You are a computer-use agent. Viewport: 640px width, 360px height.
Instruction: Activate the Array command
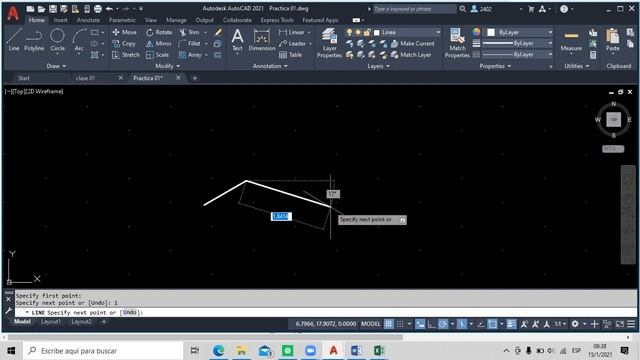(x=190, y=55)
